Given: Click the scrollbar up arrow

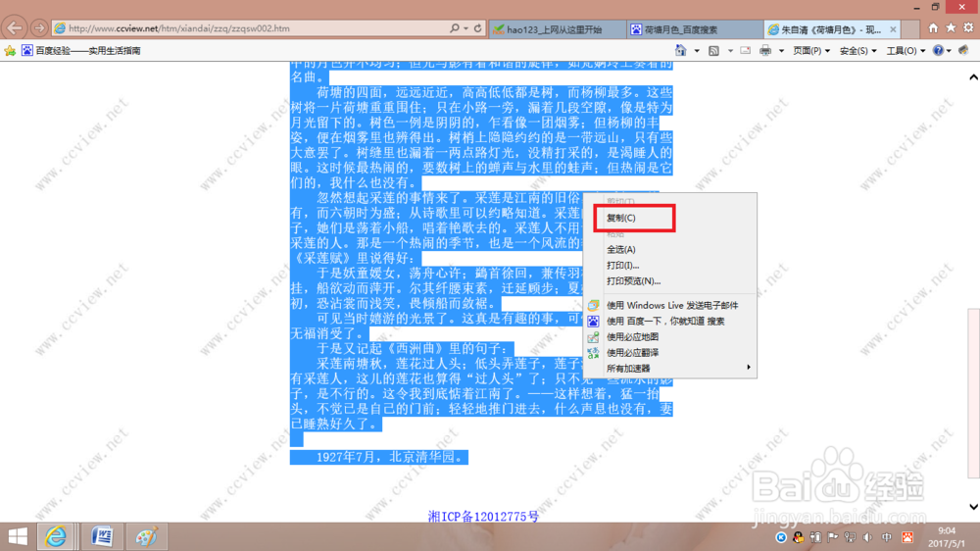Looking at the screenshot, I should point(973,76).
